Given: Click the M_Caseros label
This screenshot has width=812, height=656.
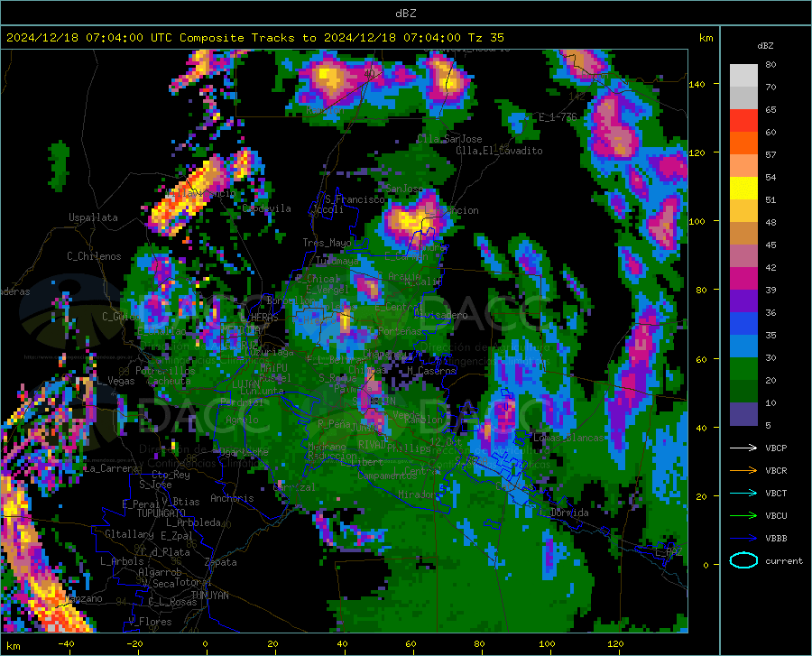Looking at the screenshot, I should [x=431, y=371].
